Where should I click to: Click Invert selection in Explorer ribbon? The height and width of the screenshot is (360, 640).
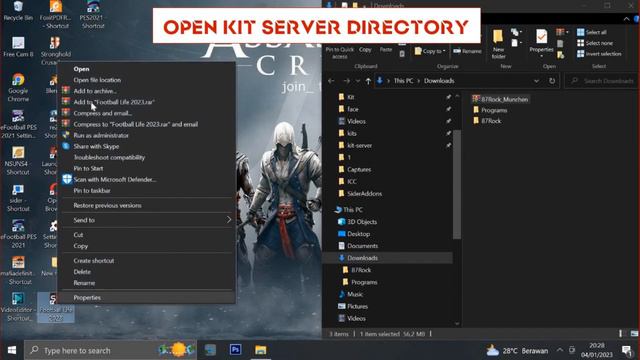pos(599,53)
